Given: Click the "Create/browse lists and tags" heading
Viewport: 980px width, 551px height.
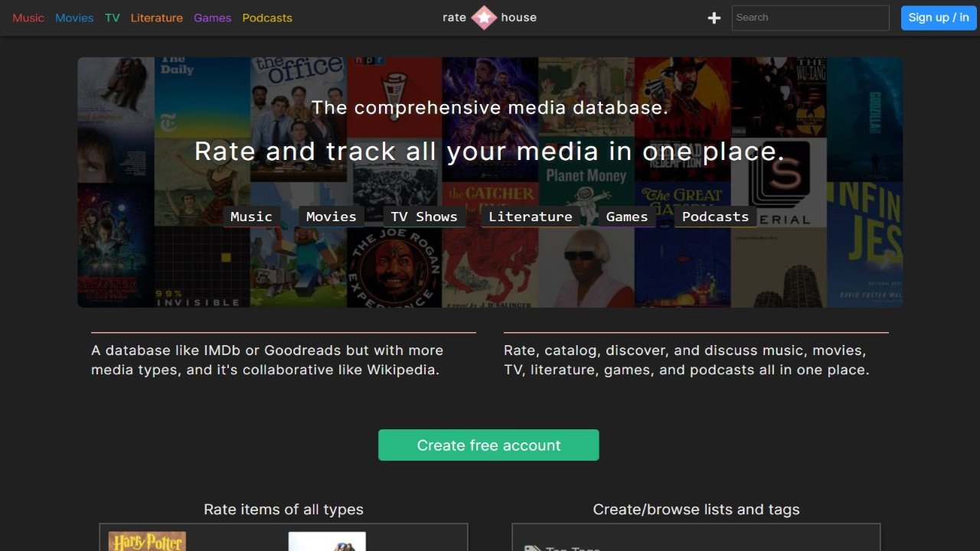Looking at the screenshot, I should point(696,510).
